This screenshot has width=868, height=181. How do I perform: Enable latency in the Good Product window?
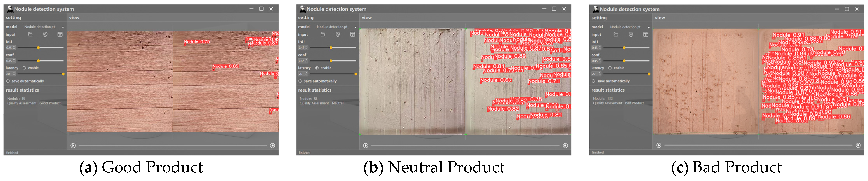[24, 68]
